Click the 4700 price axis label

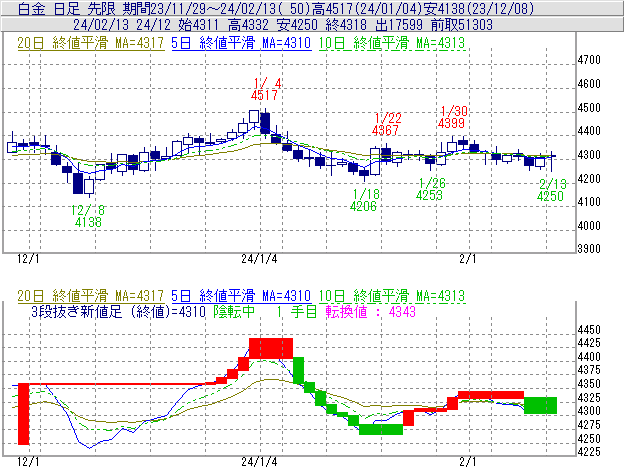[589, 60]
